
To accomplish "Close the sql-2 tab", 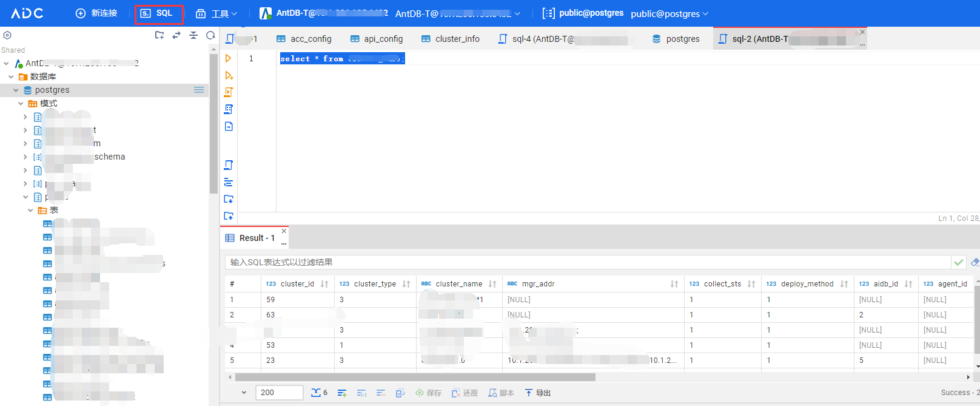I will [x=862, y=32].
